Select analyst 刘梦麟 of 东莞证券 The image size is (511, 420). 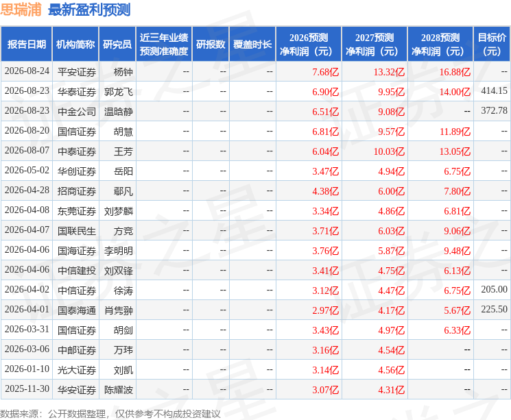click(119, 211)
